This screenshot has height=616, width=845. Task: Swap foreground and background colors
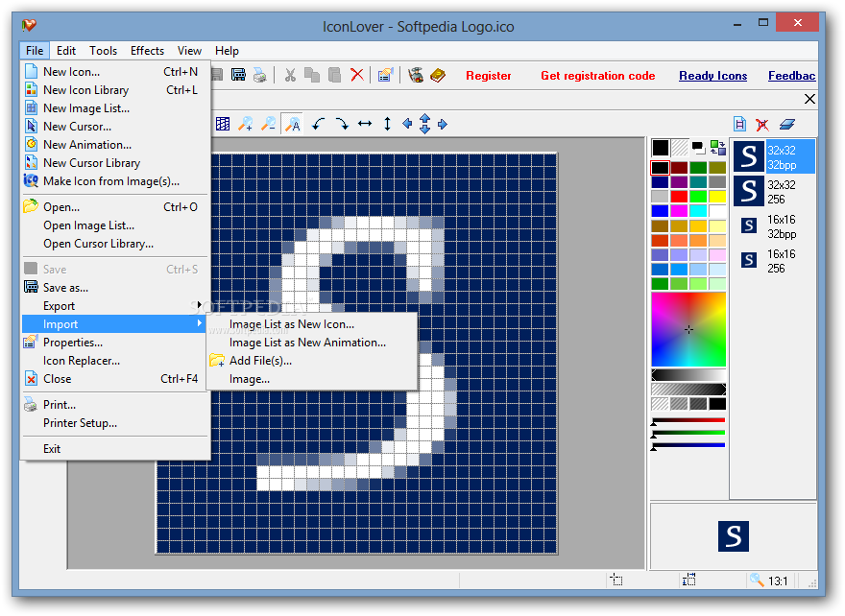[x=717, y=148]
